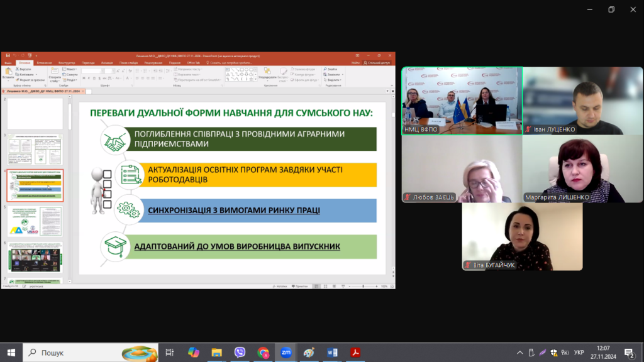Open the Find (Знайти) option in ribbon

tap(331, 69)
